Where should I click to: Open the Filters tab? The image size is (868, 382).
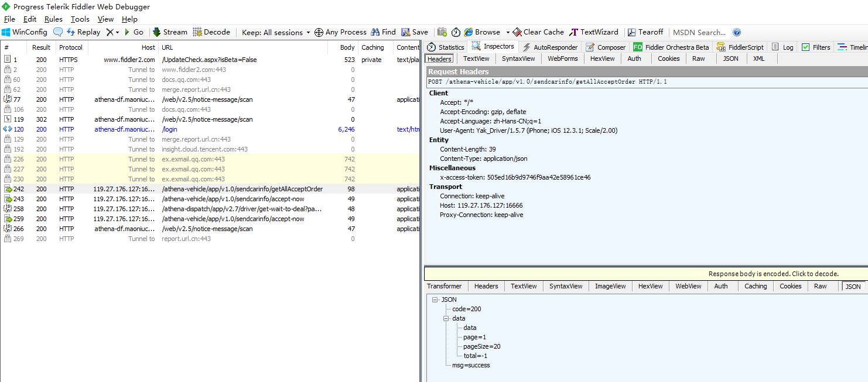point(816,47)
